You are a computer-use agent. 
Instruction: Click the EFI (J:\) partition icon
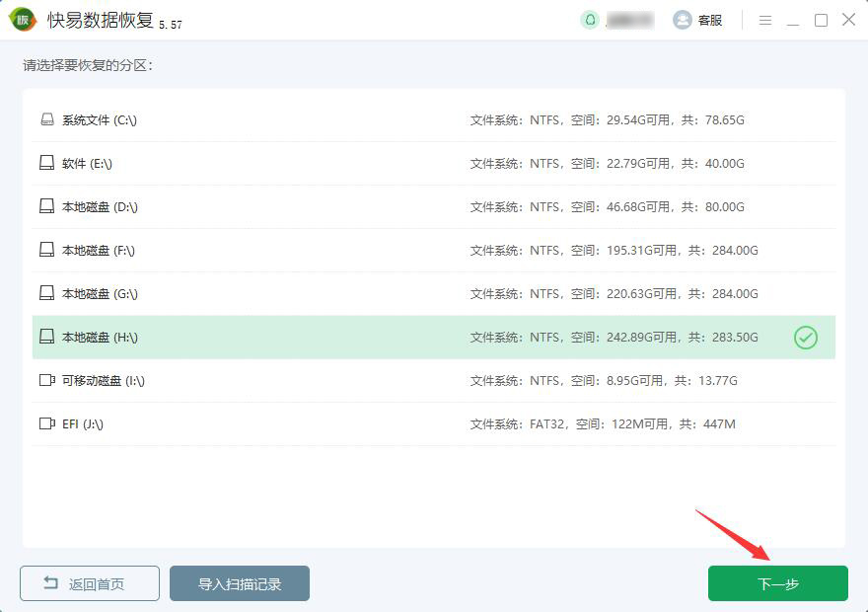[46, 423]
